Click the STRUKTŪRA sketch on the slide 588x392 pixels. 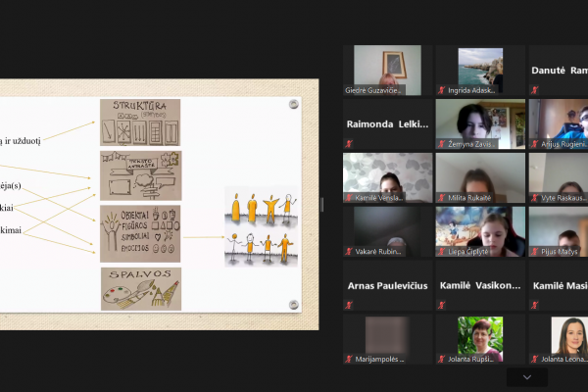(x=140, y=122)
